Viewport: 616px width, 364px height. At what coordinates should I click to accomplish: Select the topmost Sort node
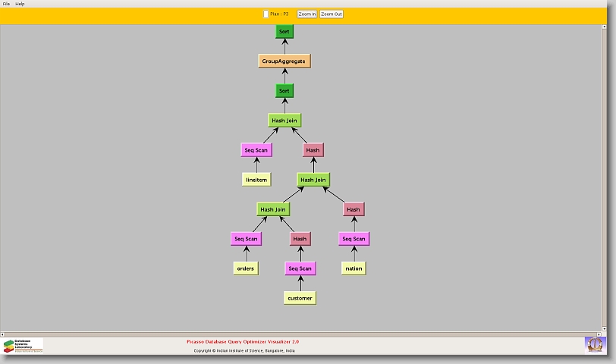coord(284,32)
